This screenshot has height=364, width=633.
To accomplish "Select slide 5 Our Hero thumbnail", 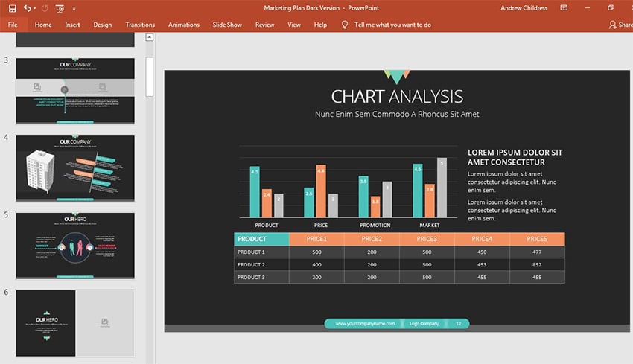I will [75, 246].
